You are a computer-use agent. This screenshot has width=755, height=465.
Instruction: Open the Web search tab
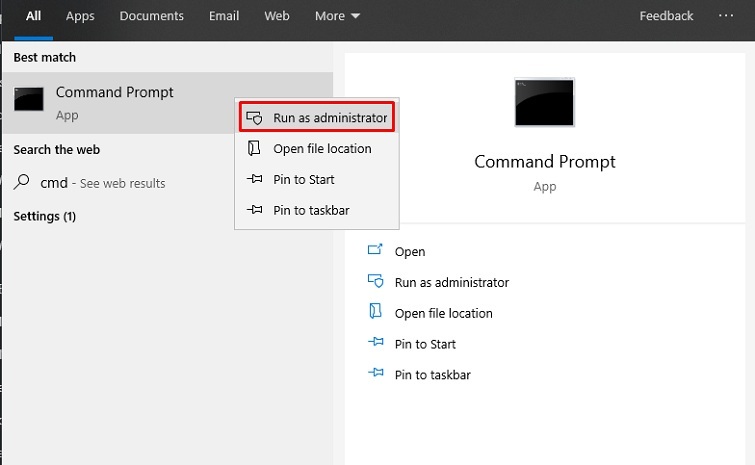click(277, 16)
